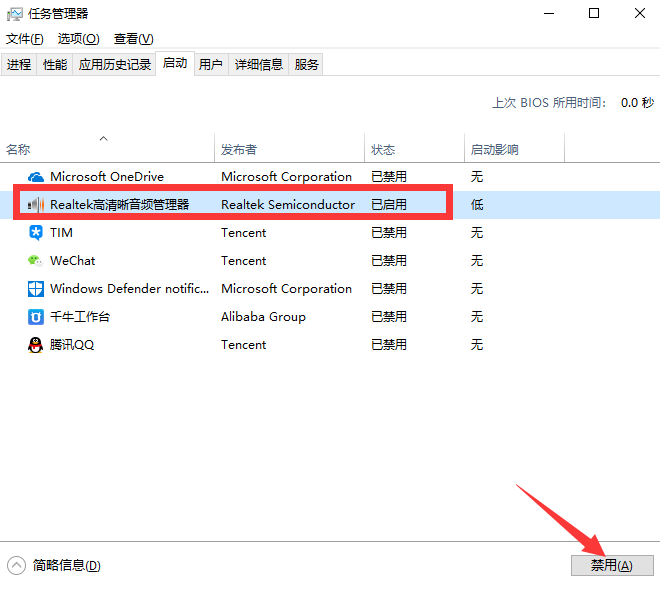Click the 0.0 秒 BIOS time value
Image resolution: width=660 pixels, height=589 pixels.
click(637, 103)
